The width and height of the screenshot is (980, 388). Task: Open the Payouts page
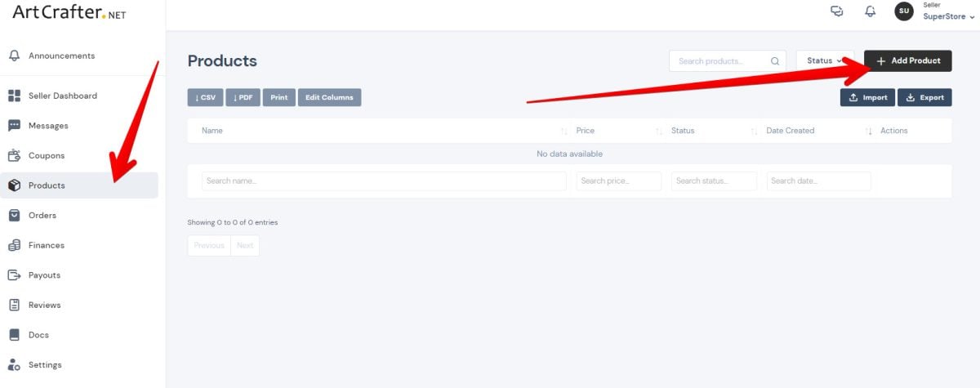coord(44,275)
